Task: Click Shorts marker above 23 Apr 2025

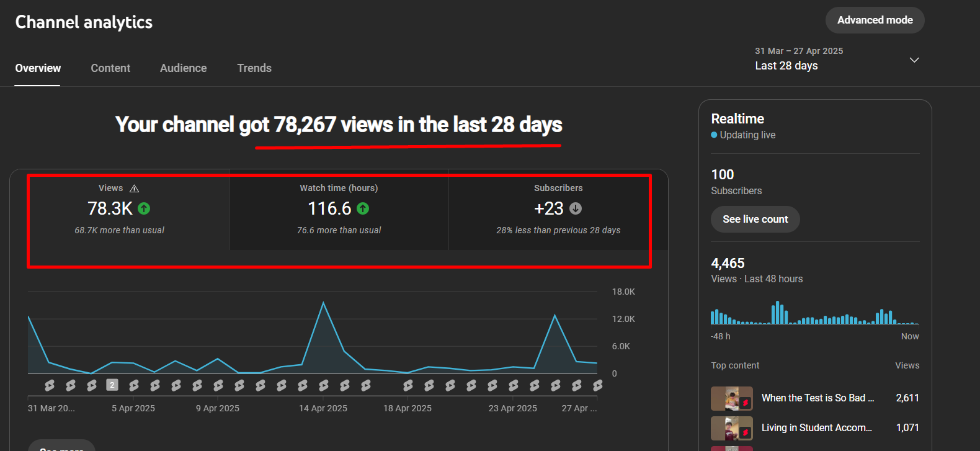Action: click(x=514, y=385)
